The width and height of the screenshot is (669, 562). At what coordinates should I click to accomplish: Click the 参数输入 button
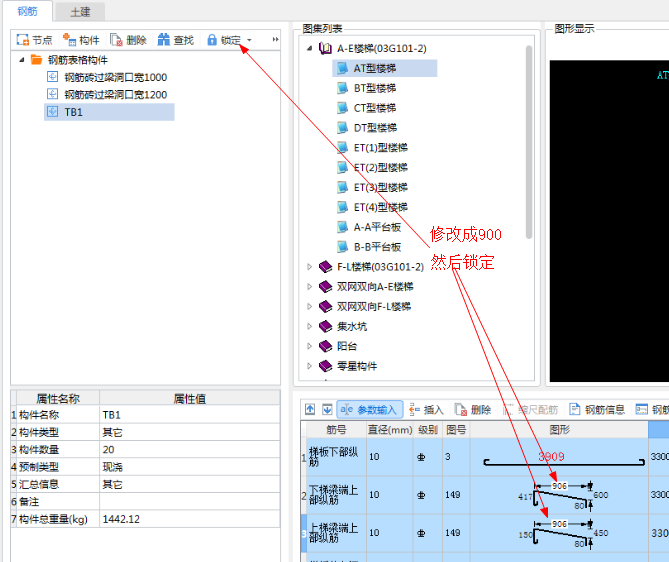click(369, 410)
